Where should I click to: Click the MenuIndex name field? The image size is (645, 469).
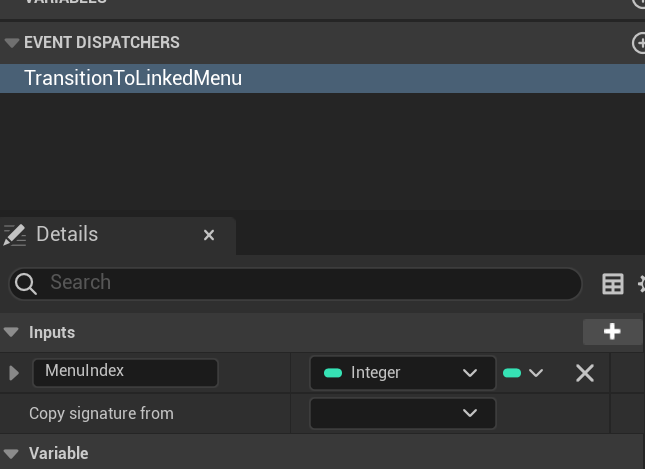click(x=125, y=372)
